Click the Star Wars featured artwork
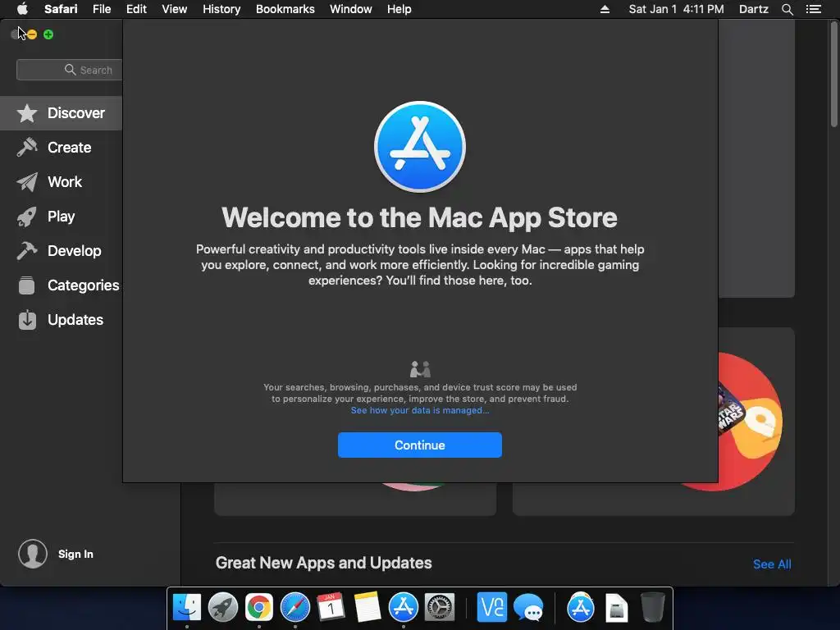This screenshot has width=840, height=630. click(750, 421)
